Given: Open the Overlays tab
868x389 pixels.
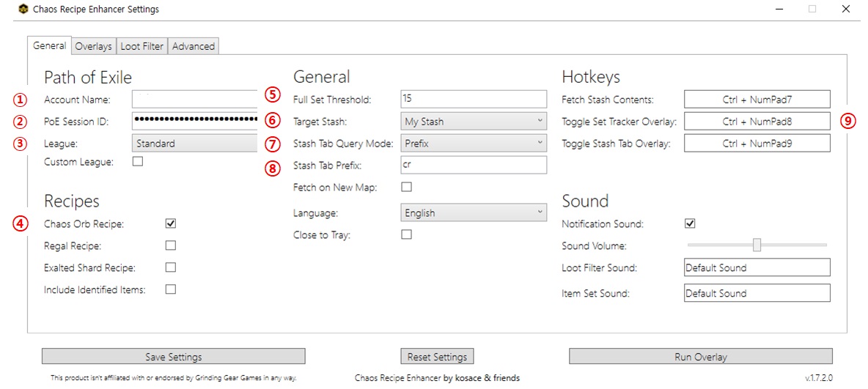Looking at the screenshot, I should point(94,46).
